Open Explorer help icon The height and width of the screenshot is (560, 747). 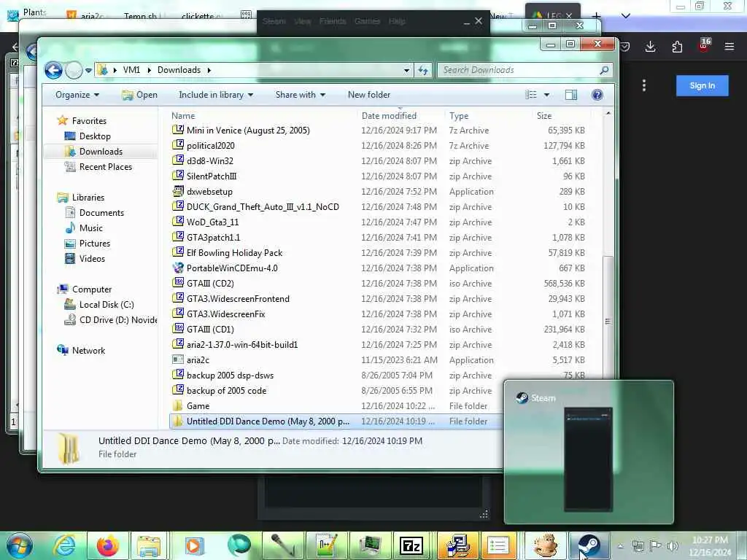597,95
